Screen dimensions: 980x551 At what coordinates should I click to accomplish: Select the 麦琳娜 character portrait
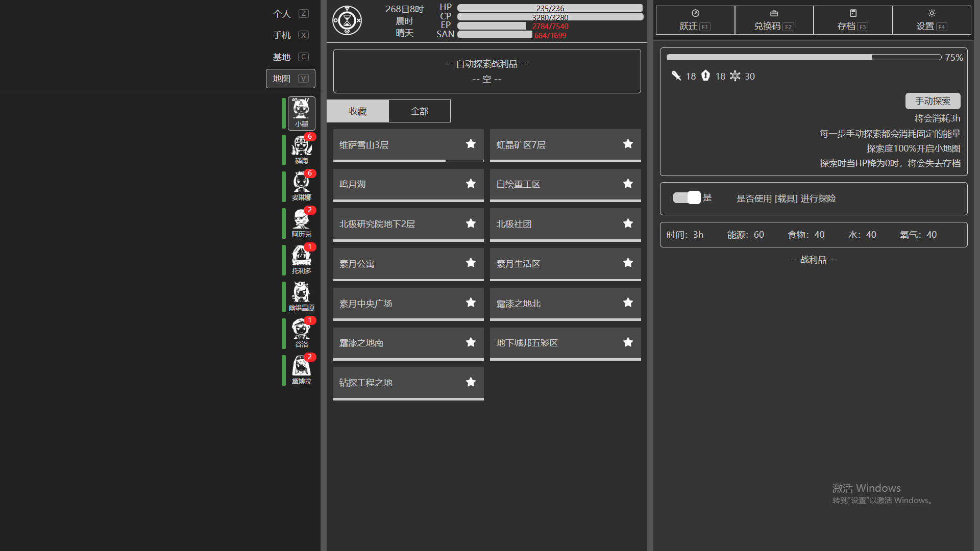[x=301, y=187]
